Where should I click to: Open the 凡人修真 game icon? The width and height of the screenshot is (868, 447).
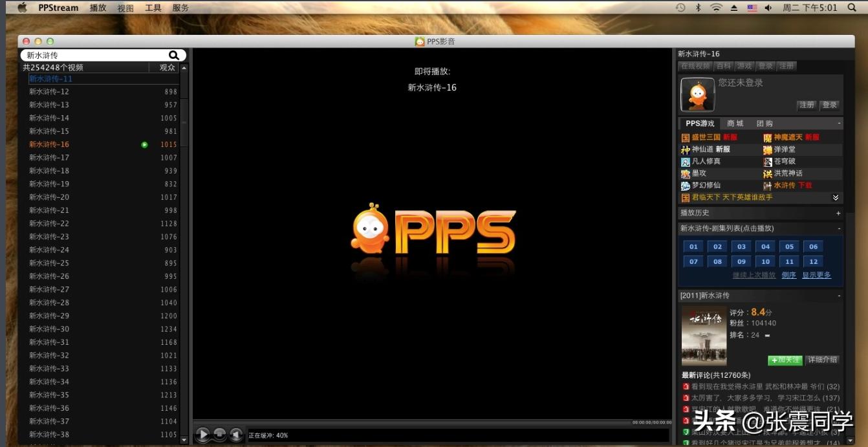point(686,162)
